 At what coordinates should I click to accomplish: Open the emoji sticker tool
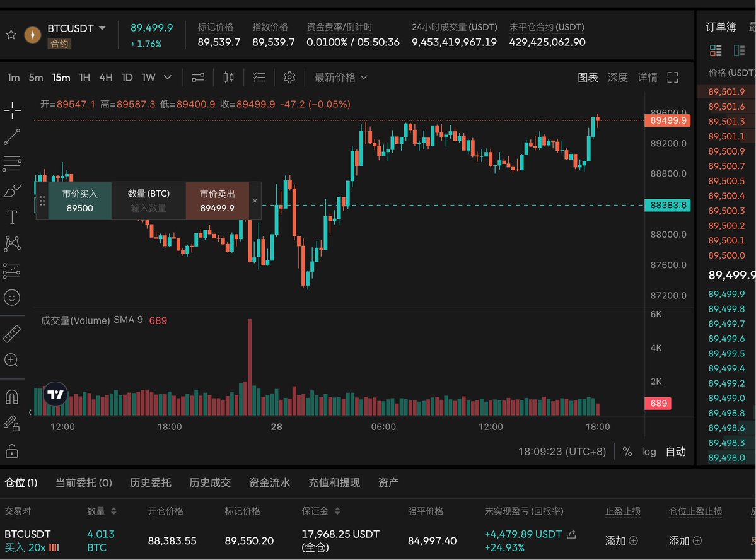[x=12, y=297]
